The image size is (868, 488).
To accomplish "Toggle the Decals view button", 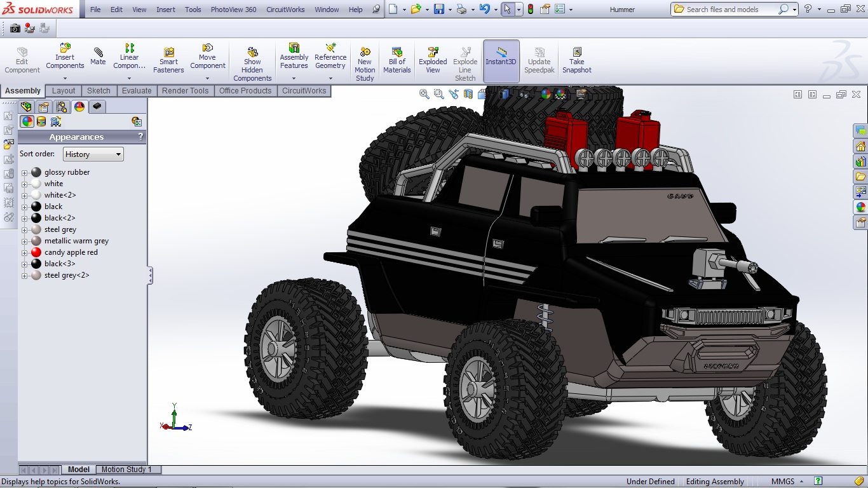I will pyautogui.click(x=41, y=121).
